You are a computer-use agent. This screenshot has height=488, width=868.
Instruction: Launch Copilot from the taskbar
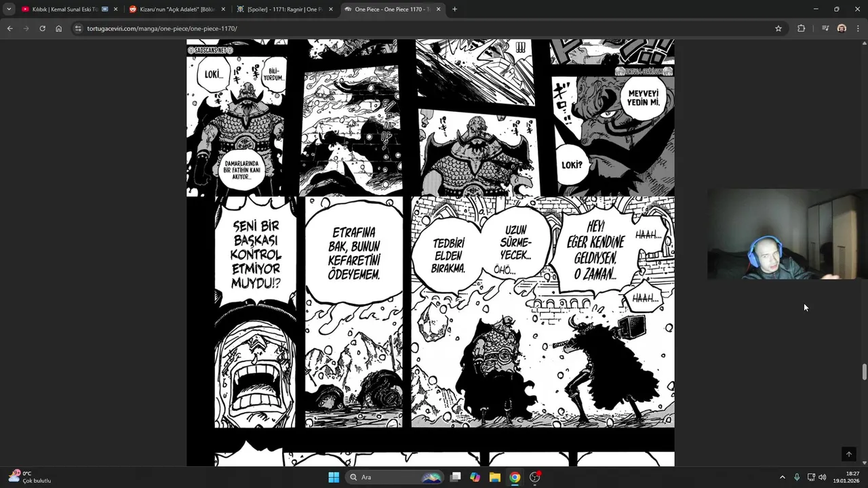pyautogui.click(x=475, y=477)
